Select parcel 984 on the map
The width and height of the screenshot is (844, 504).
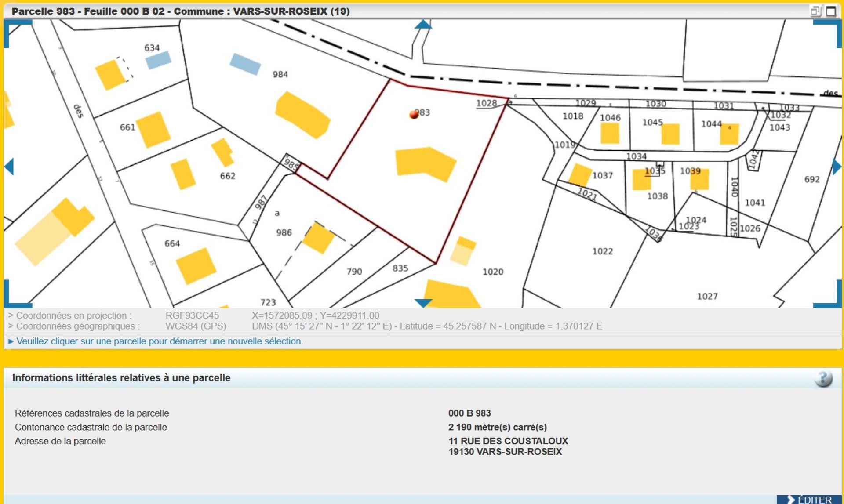pos(280,74)
